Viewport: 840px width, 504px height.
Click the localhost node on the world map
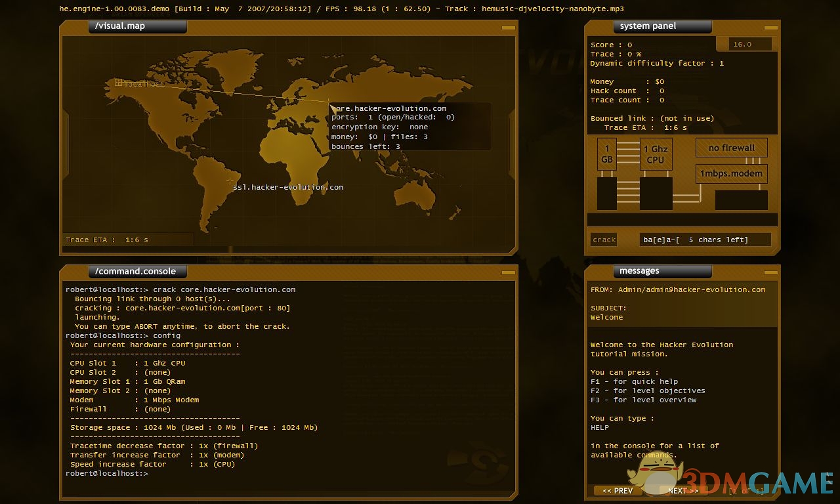(x=119, y=83)
